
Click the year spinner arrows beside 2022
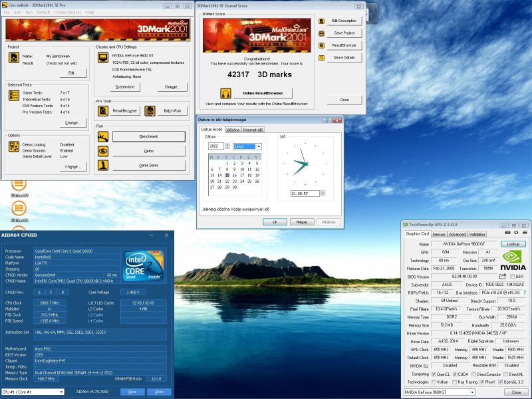227,146
